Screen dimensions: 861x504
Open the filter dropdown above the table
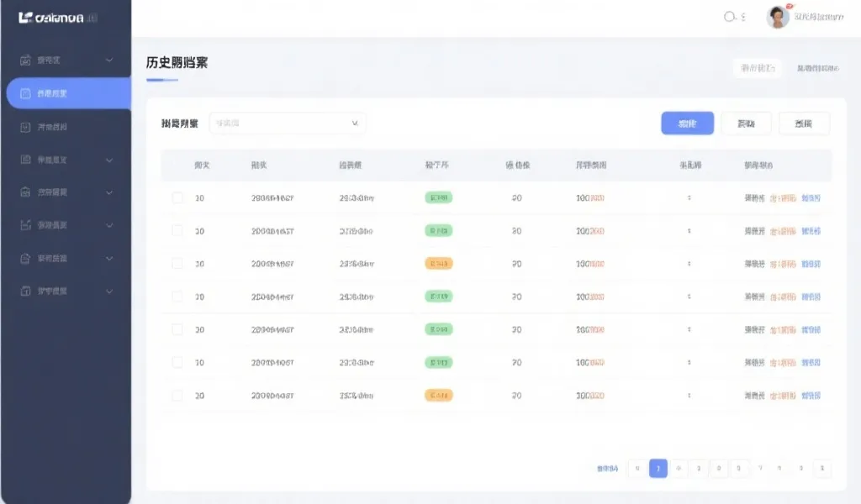coord(288,123)
